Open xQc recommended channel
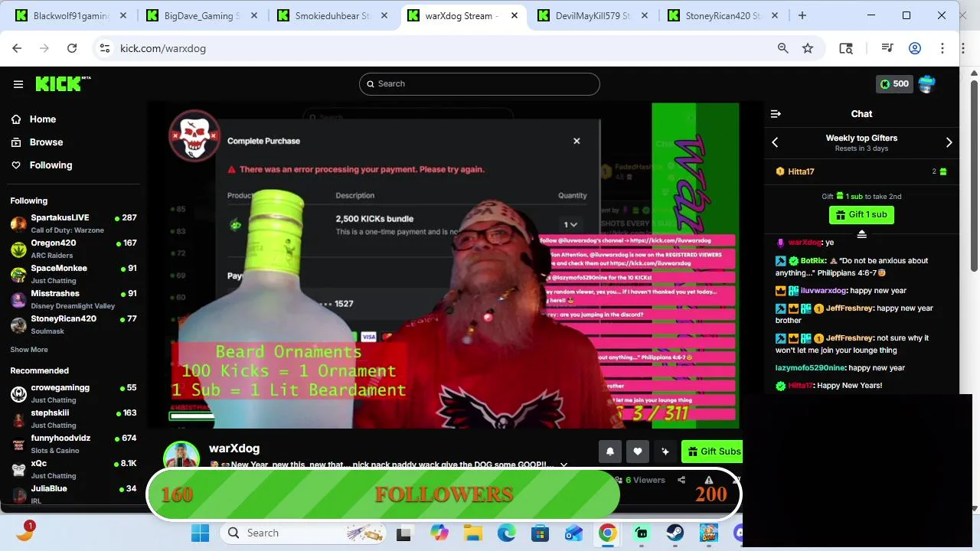The width and height of the screenshot is (980, 551). [x=73, y=469]
